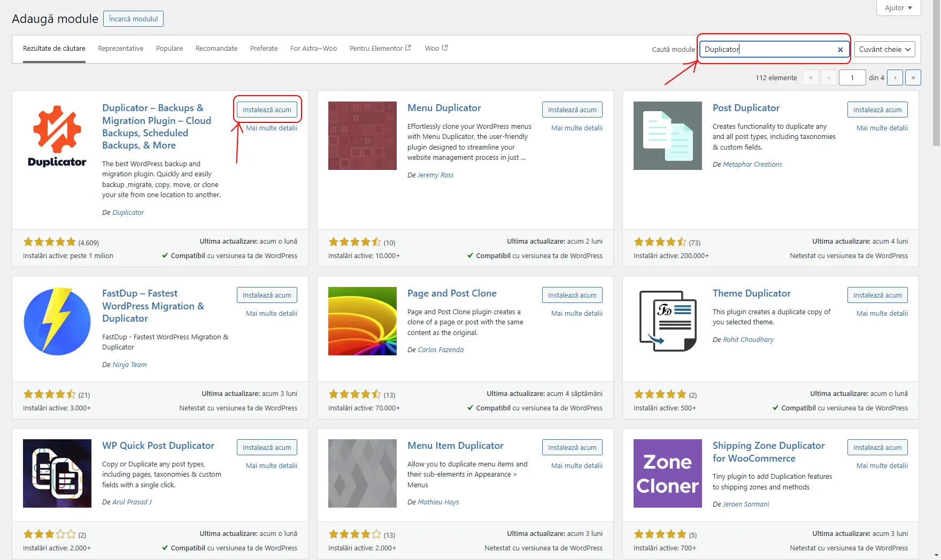Image resolution: width=941 pixels, height=560 pixels.
Task: Open author Jeroen Sormani link
Action: point(746,504)
